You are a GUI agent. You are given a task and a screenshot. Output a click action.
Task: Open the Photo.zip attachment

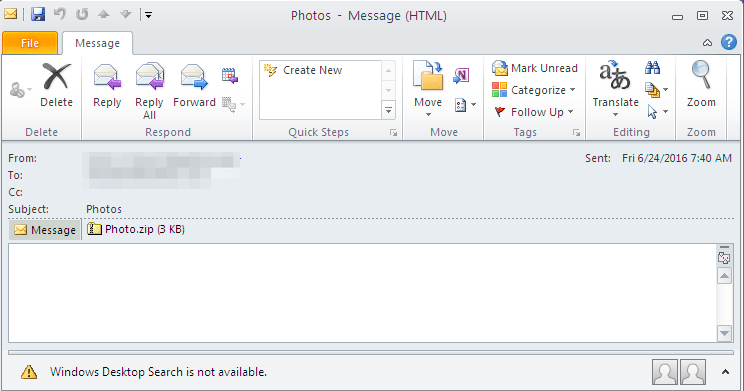[136, 229]
